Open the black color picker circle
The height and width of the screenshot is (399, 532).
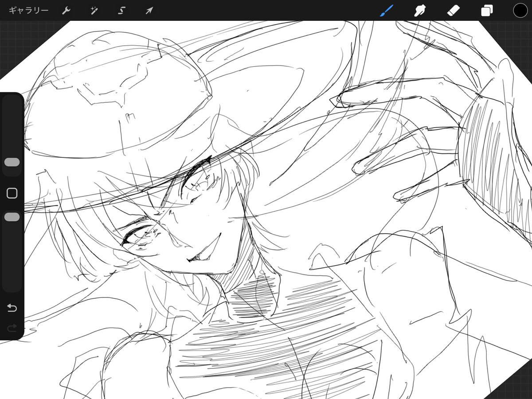(520, 11)
